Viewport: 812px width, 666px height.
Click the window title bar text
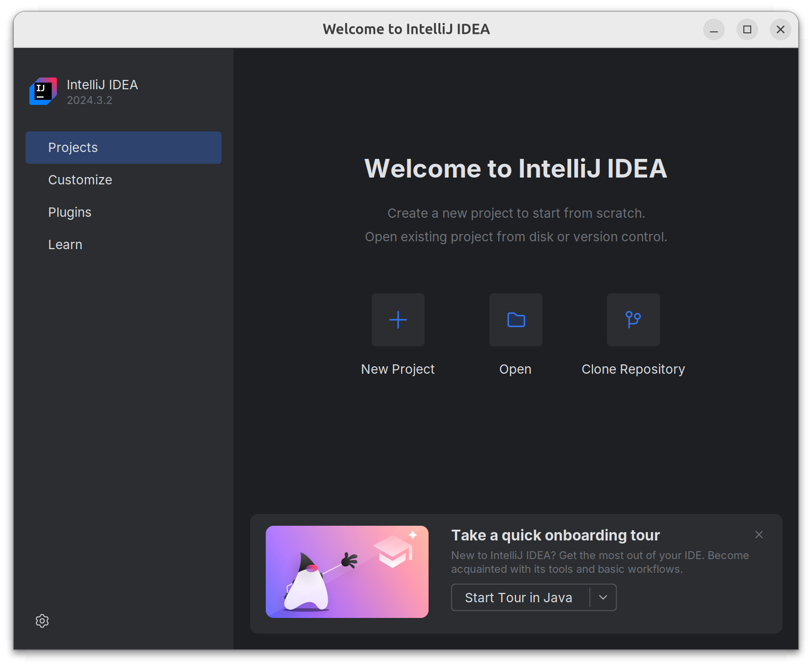click(406, 29)
